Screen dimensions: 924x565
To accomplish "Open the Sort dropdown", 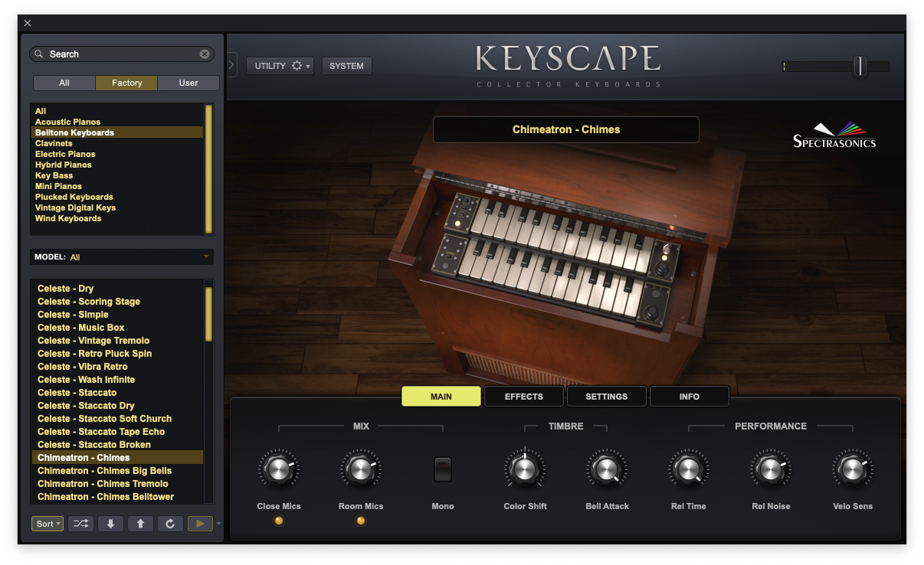I will pos(48,524).
